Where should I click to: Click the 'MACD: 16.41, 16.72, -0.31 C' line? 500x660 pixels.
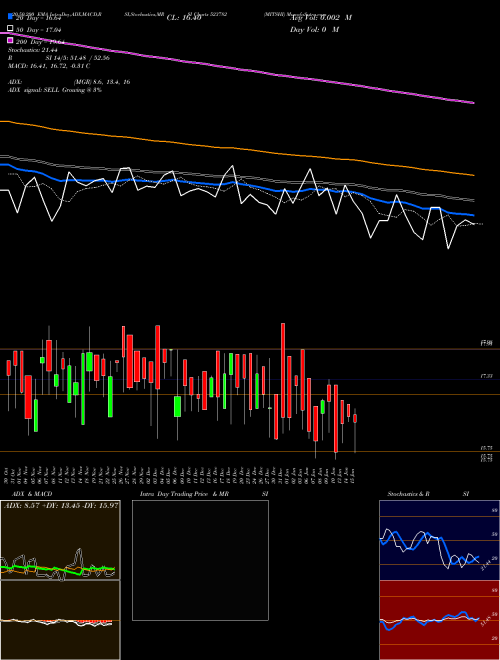tap(49, 66)
